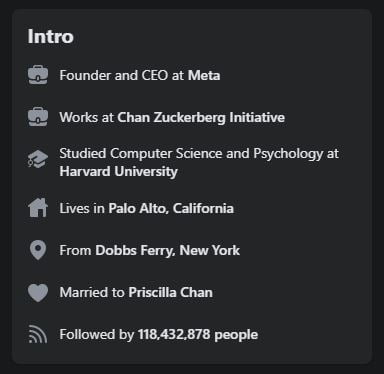Image resolution: width=384 pixels, height=374 pixels.
Task: Click the heart relationship icon
Action: tap(38, 293)
